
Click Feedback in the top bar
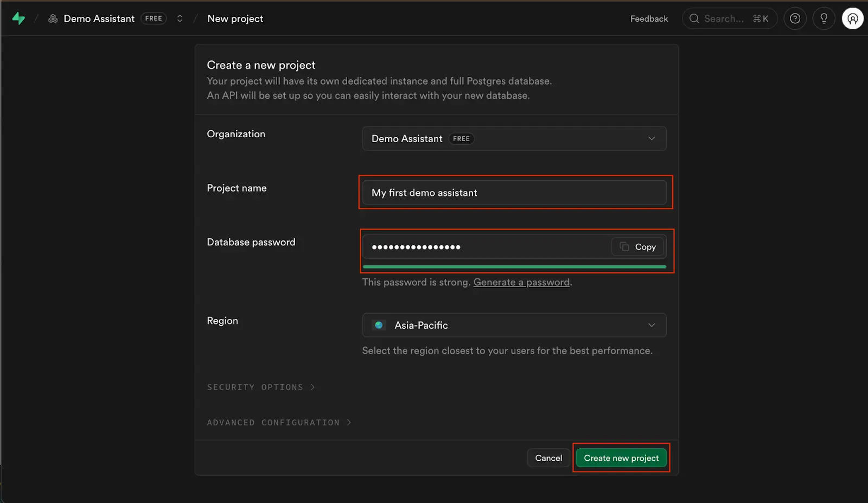[649, 18]
